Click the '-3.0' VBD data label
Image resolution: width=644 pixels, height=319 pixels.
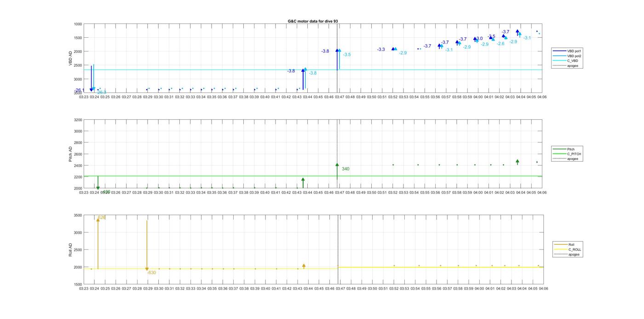pyautogui.click(x=479, y=39)
